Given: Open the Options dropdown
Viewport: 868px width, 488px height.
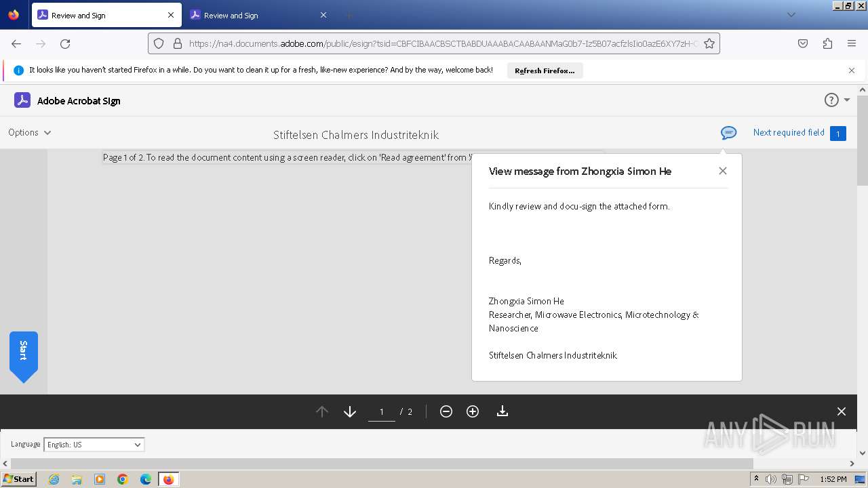Looking at the screenshot, I should click(29, 132).
